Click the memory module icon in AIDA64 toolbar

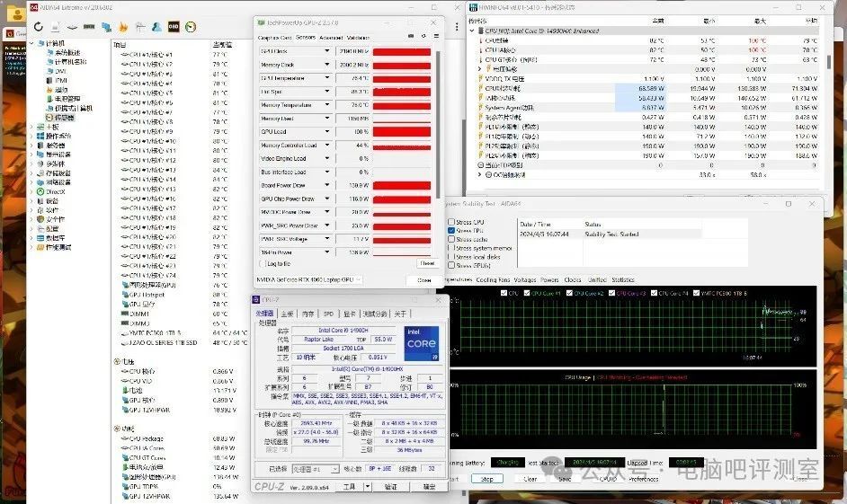tap(89, 26)
